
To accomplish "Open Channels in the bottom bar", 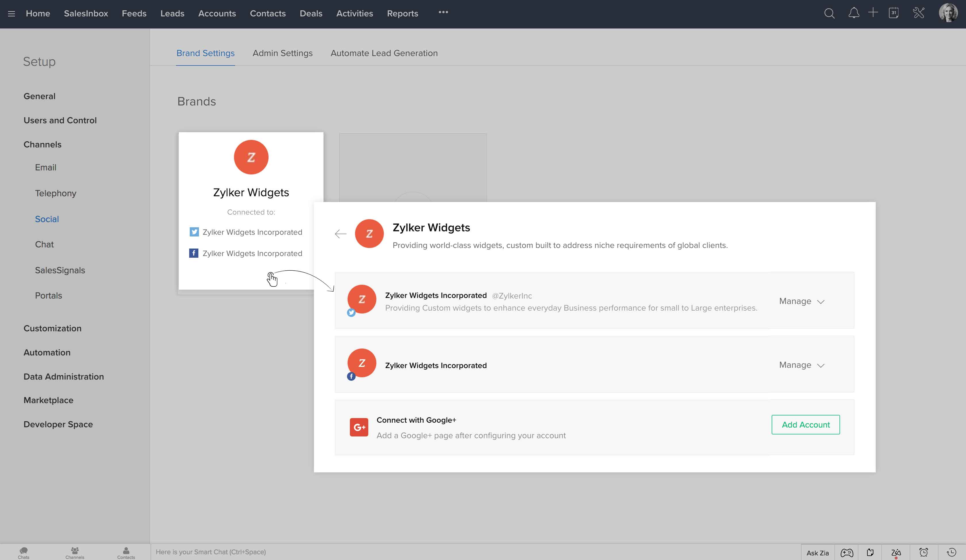I will [x=75, y=553].
